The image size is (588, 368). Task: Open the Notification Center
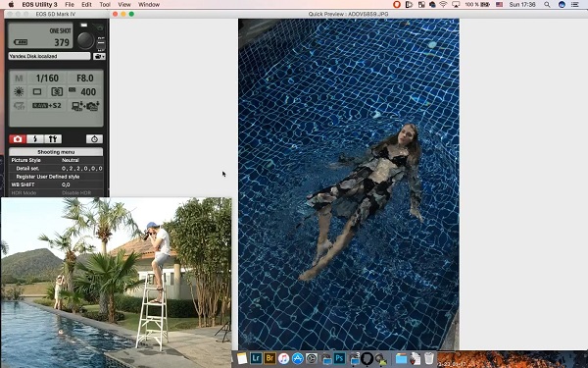pos(574,5)
